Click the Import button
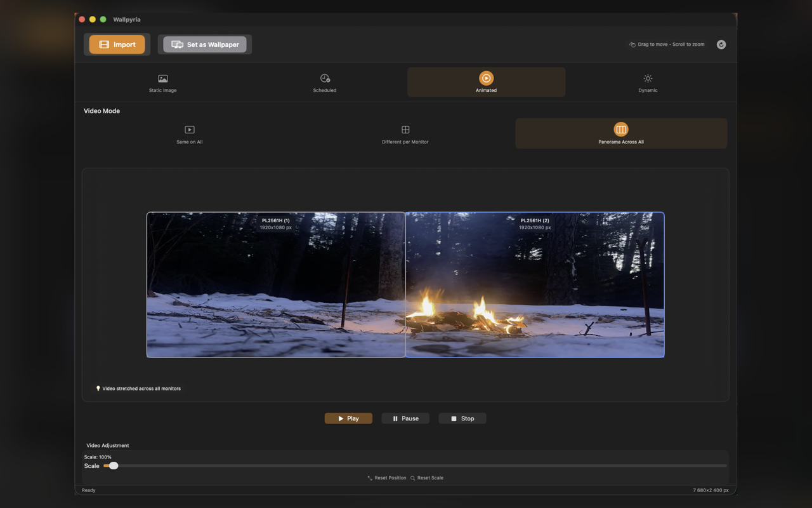The width and height of the screenshot is (812, 508). pyautogui.click(x=117, y=44)
